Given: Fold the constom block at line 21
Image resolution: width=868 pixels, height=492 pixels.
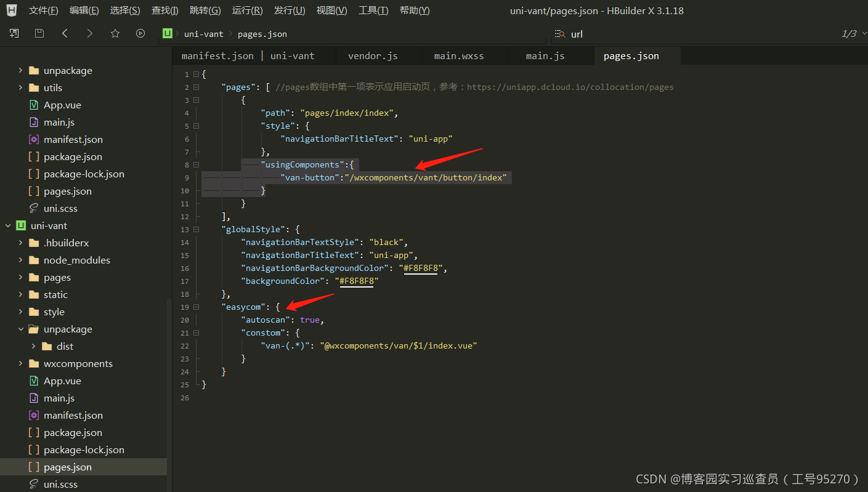Looking at the screenshot, I should coord(196,333).
